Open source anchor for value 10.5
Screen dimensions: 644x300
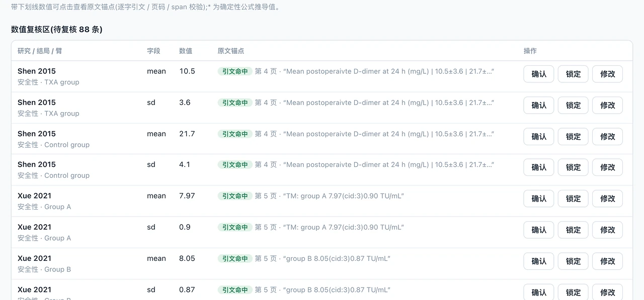[x=187, y=71]
